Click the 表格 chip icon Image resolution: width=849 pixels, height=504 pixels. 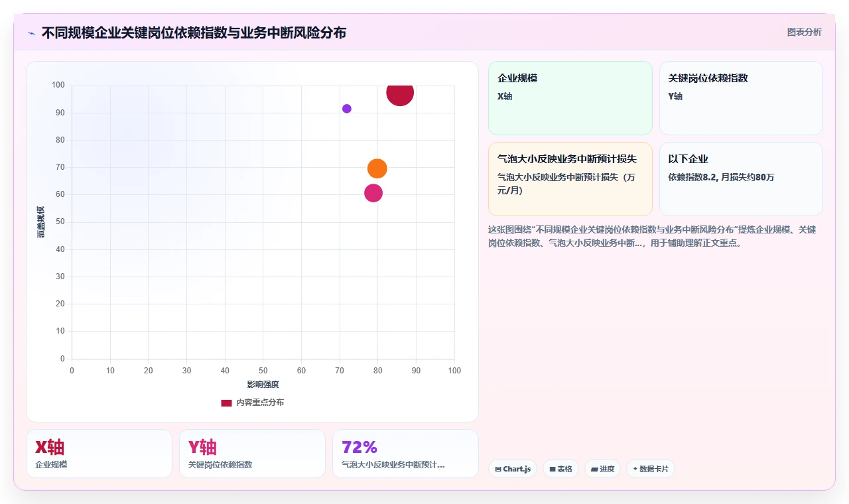tap(553, 469)
